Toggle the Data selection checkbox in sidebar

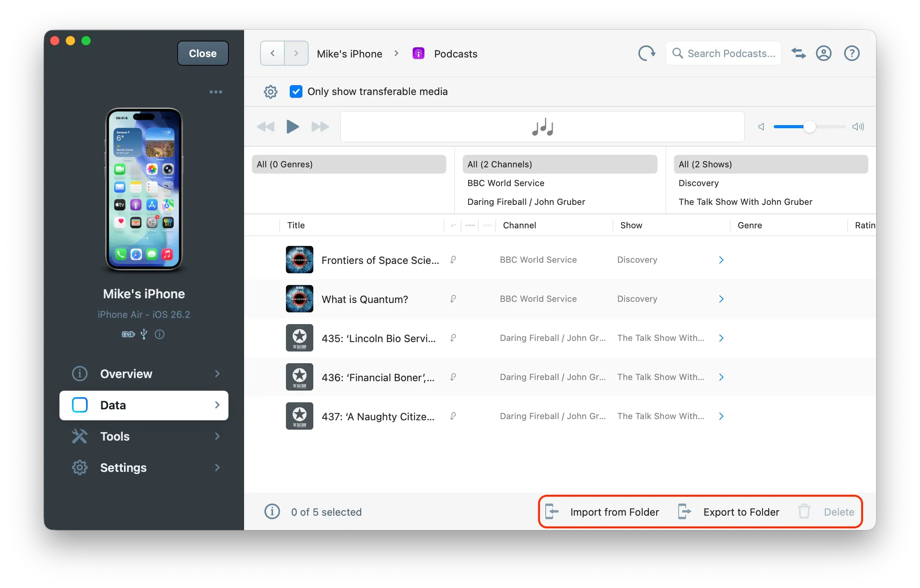pos(79,405)
